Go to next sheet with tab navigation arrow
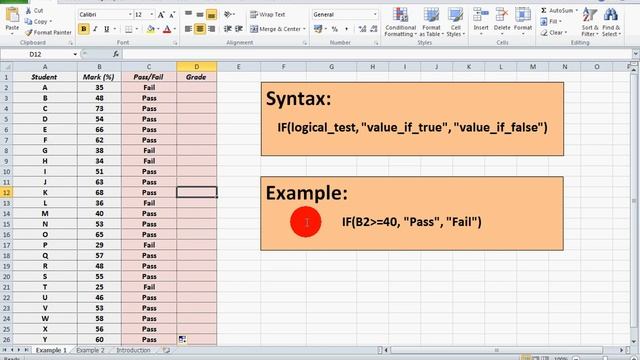The width and height of the screenshot is (640, 360). pos(18,350)
